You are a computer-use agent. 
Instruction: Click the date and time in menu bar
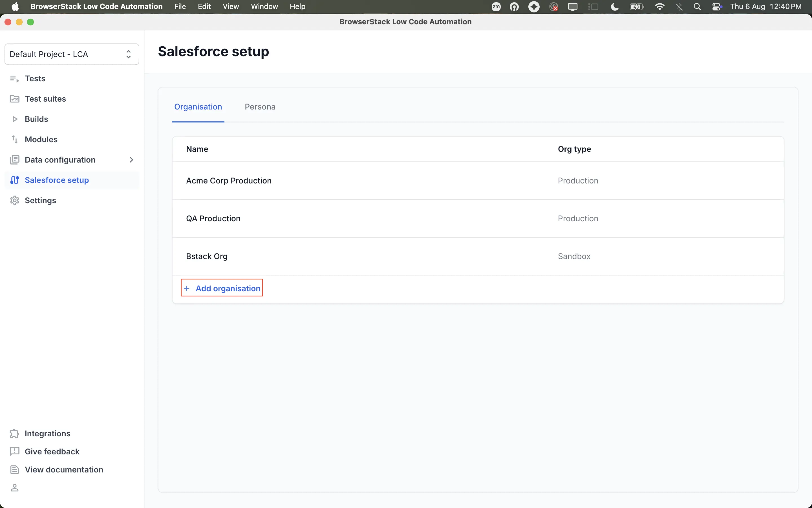[766, 7]
